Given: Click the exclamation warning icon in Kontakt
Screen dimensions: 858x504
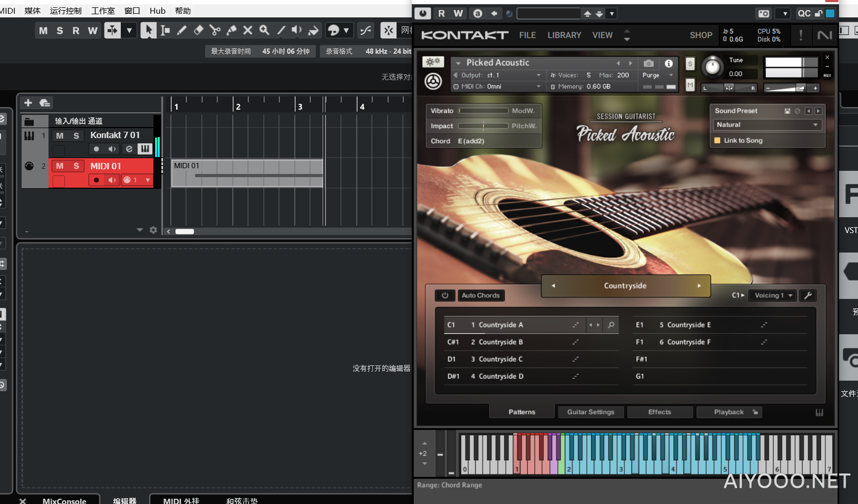Looking at the screenshot, I should tap(801, 35).
